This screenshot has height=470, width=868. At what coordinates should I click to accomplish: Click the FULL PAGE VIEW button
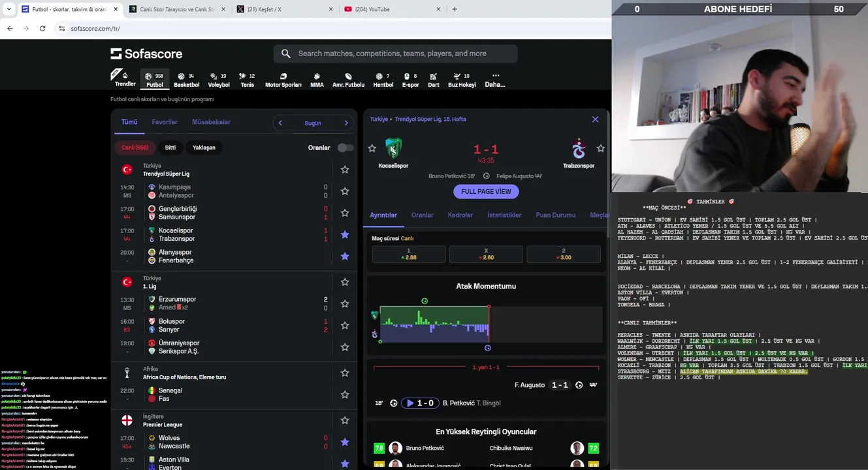pos(486,191)
